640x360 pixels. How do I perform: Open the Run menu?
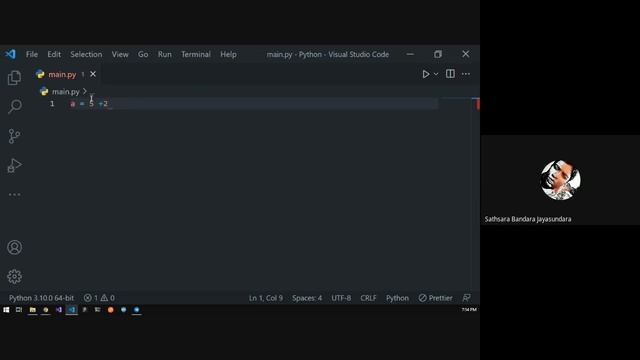165,54
